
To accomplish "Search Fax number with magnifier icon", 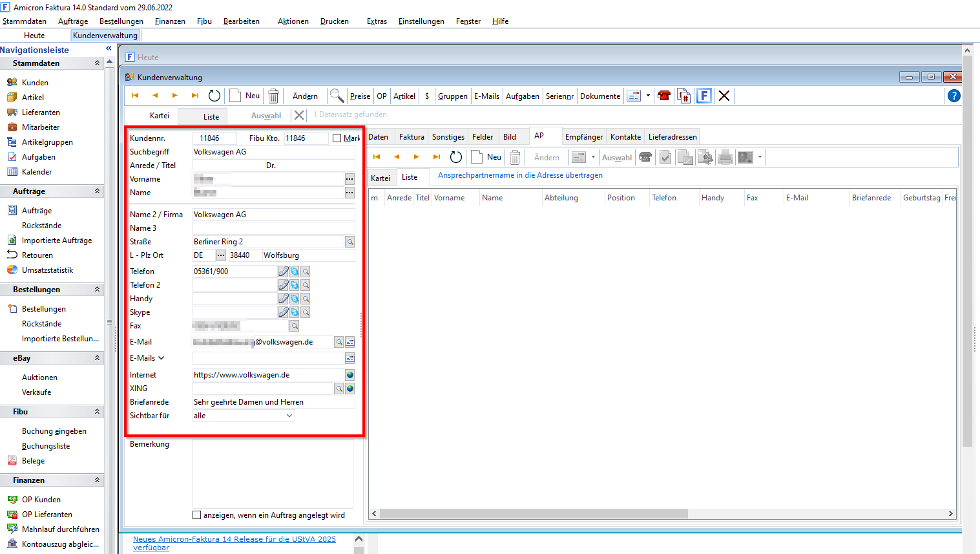I will point(294,326).
